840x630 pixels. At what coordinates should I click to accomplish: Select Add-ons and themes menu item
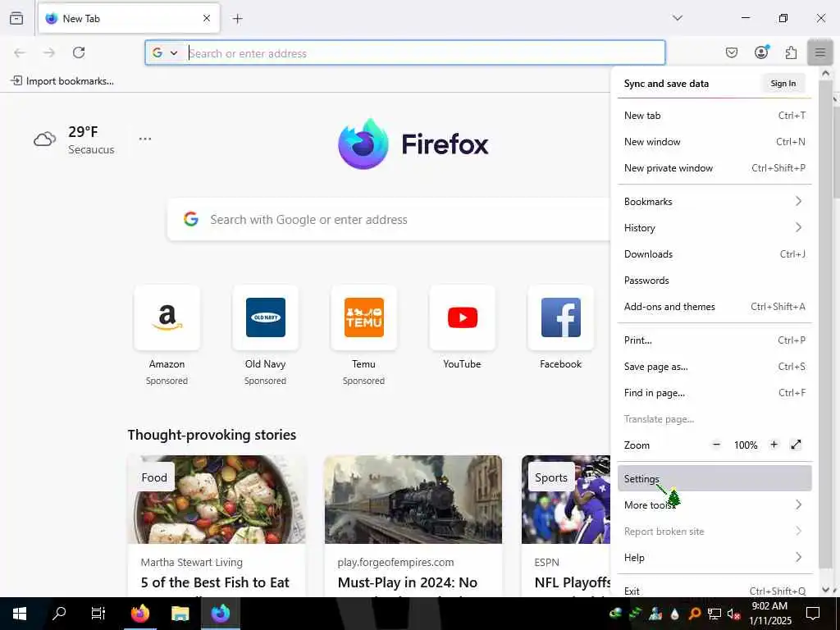click(714, 307)
